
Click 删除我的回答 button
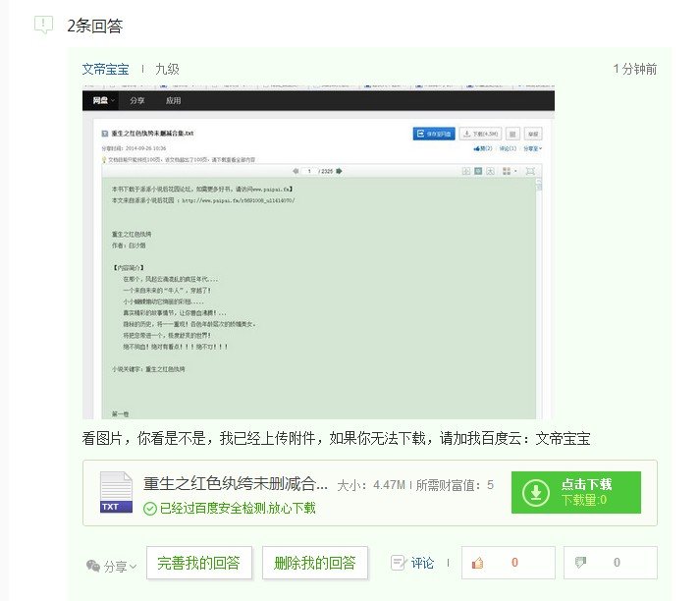(x=315, y=563)
